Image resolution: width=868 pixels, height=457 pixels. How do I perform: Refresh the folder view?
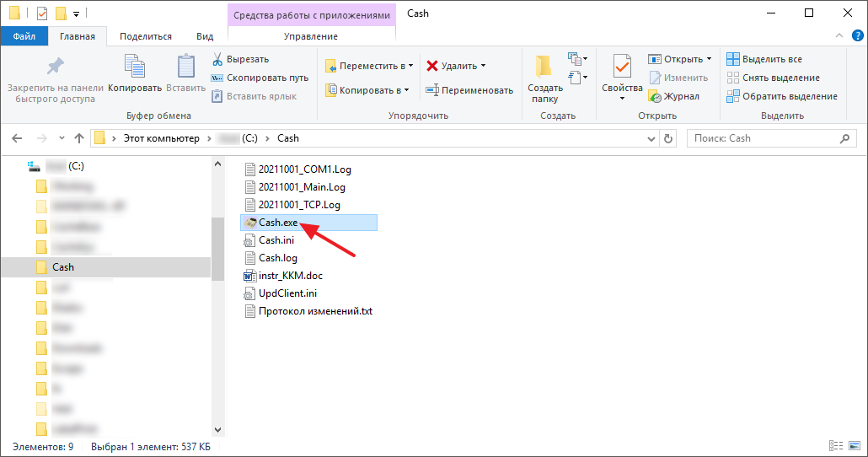(668, 138)
